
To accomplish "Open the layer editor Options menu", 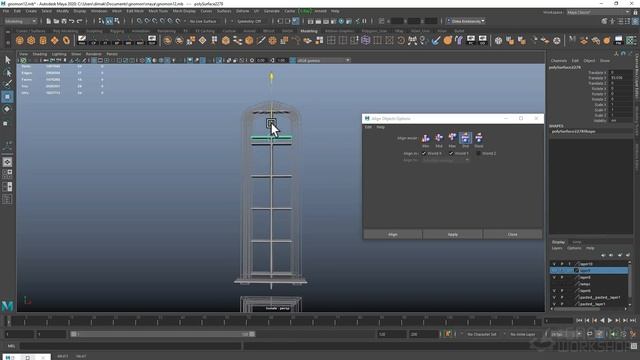I will coord(574,248).
